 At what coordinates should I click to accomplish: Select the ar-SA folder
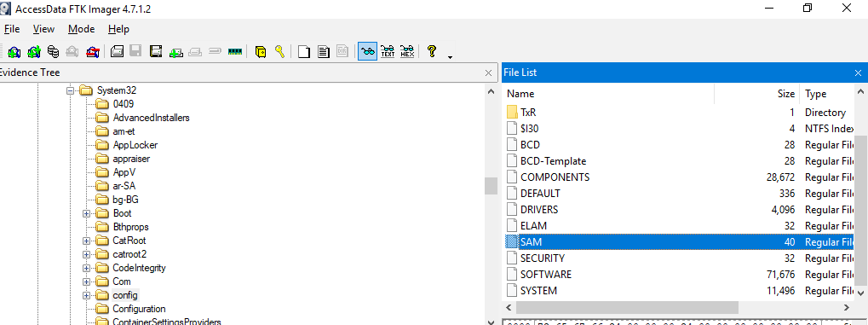point(124,186)
